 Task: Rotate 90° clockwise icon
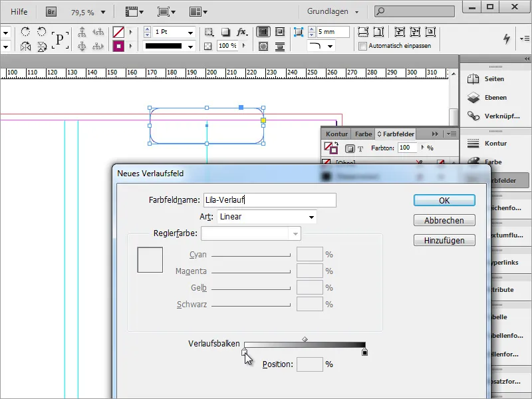[x=25, y=32]
